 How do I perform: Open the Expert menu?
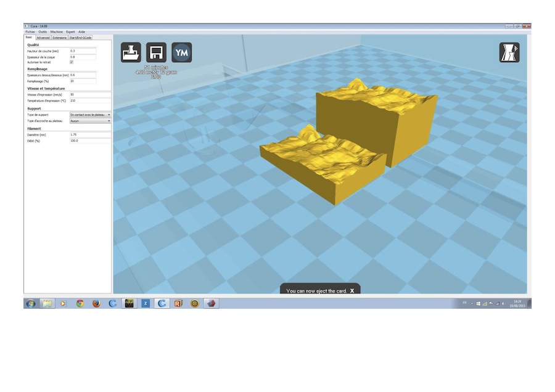click(x=70, y=31)
